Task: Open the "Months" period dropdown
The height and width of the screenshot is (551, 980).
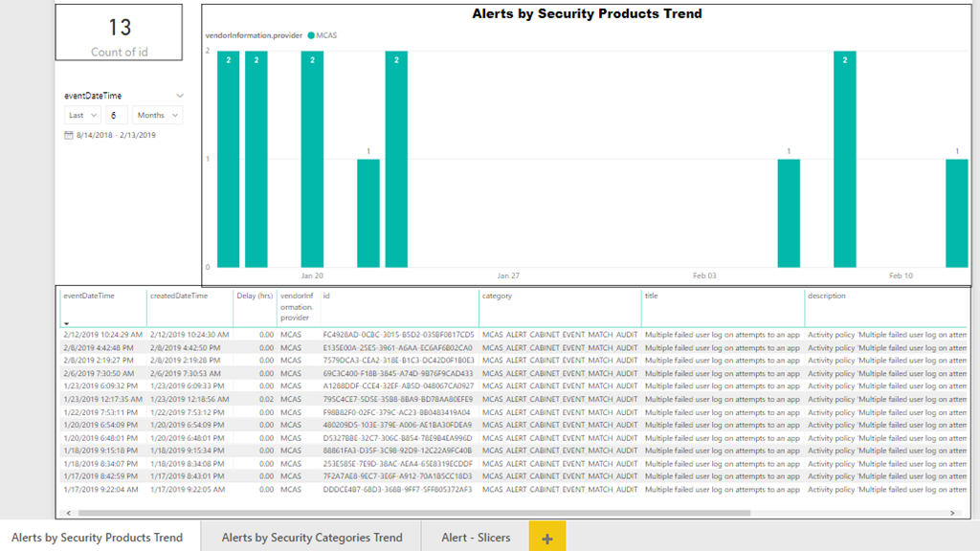Action: (157, 115)
